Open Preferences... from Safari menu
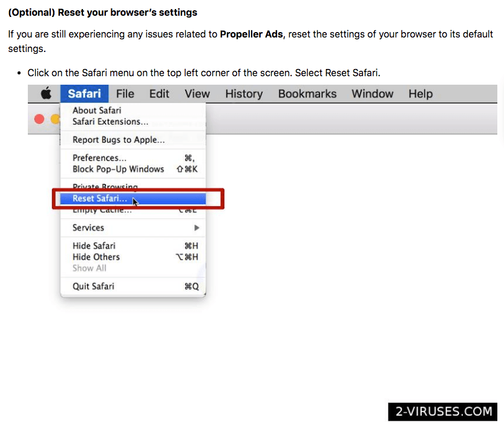 click(x=133, y=158)
